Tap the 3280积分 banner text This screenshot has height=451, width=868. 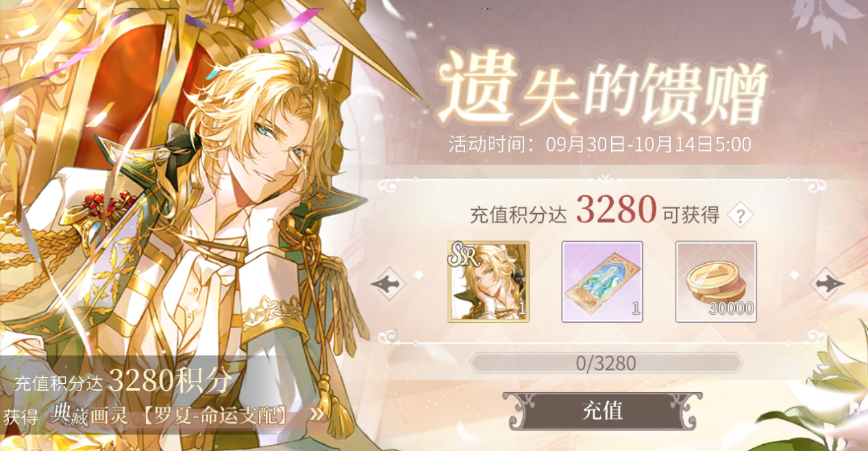coord(171,379)
